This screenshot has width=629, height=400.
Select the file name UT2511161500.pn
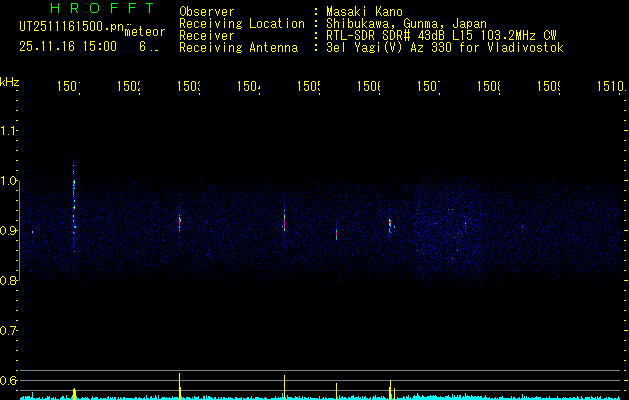pyautogui.click(x=71, y=27)
